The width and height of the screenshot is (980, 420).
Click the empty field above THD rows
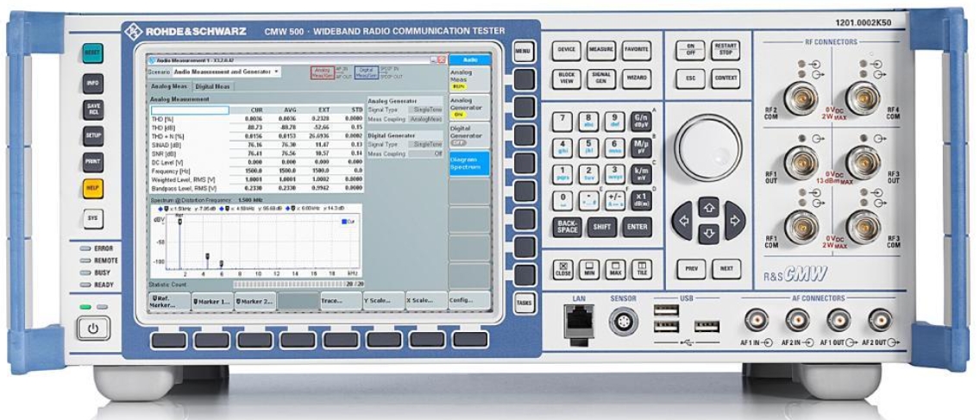click(x=190, y=110)
